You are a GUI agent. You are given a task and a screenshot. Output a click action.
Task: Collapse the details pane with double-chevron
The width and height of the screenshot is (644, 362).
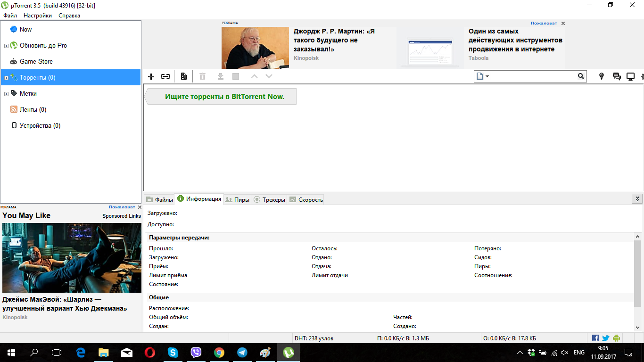tap(637, 199)
